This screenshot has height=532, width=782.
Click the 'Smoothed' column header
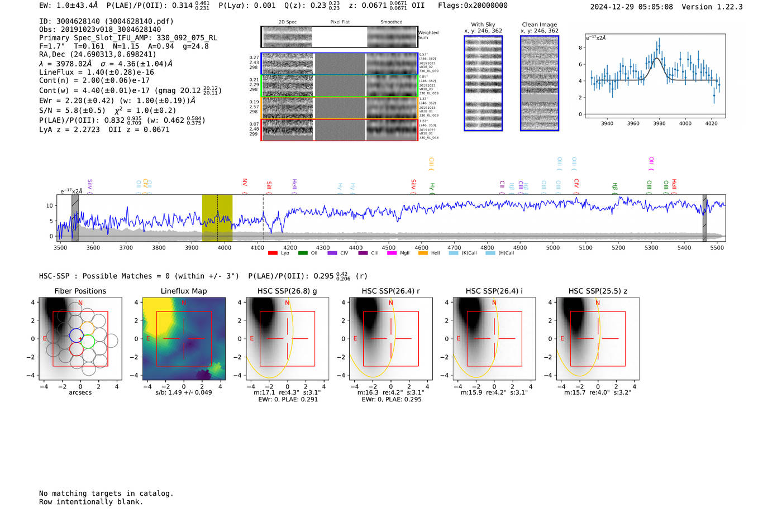391,22
